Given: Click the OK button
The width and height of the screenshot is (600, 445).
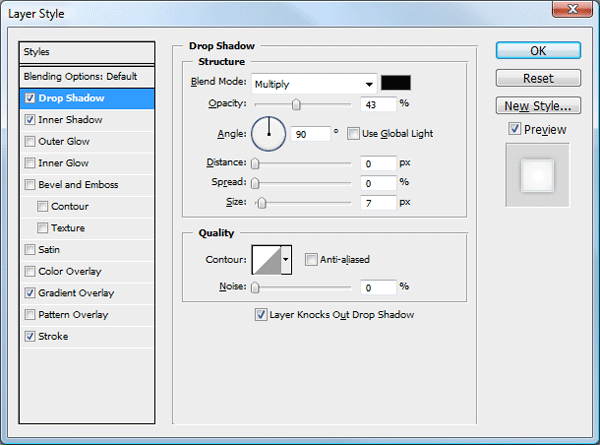Looking at the screenshot, I should [538, 51].
